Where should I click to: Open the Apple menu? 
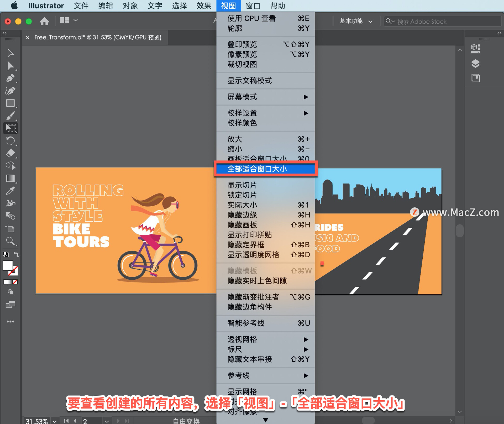click(14, 6)
